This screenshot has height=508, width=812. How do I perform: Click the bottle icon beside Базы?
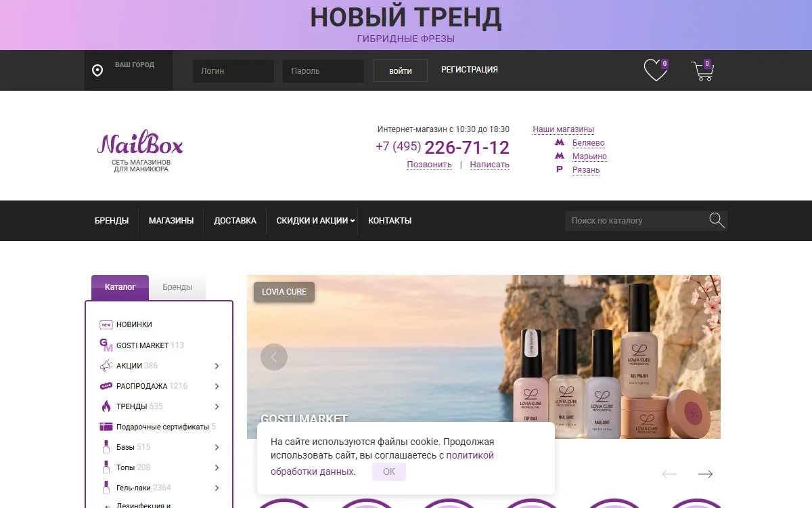106,447
